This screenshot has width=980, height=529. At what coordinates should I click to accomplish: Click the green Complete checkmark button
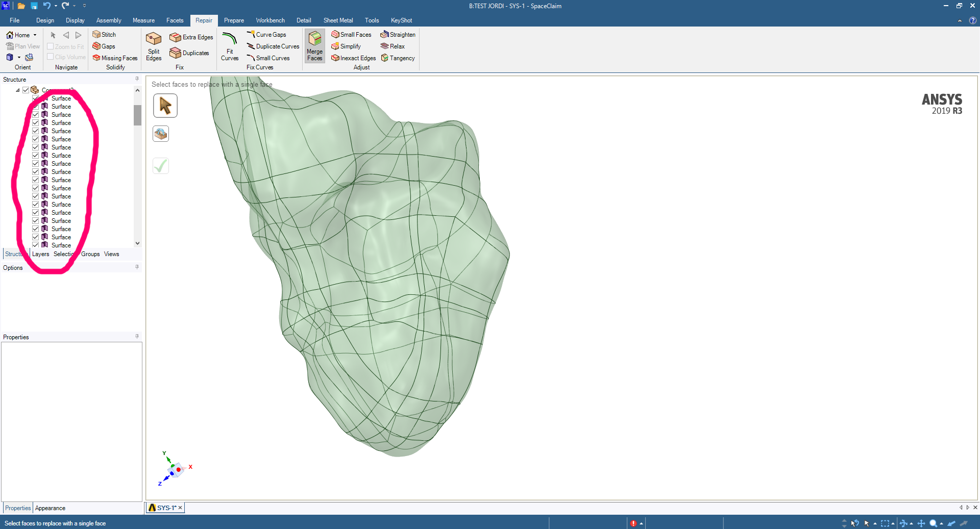pyautogui.click(x=161, y=166)
